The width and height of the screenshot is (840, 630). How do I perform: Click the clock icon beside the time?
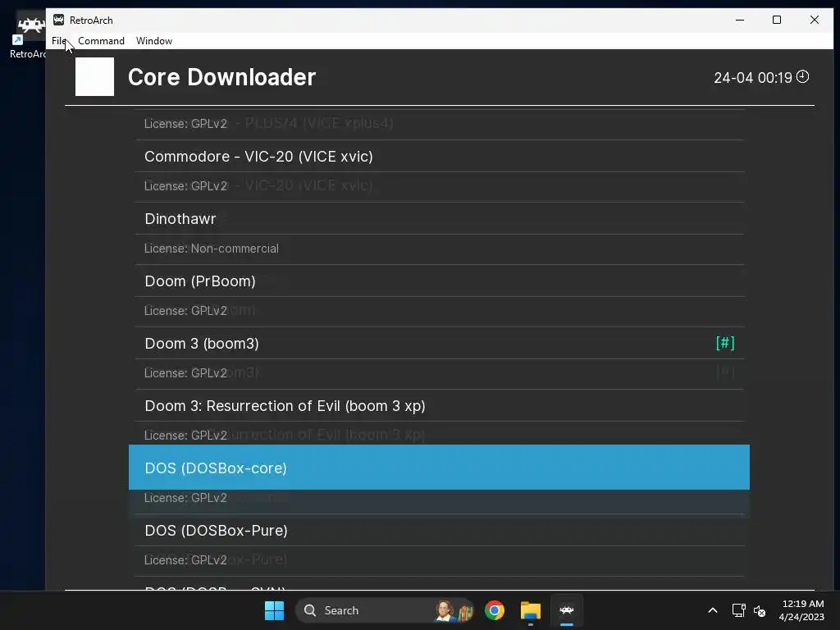pyautogui.click(x=802, y=76)
